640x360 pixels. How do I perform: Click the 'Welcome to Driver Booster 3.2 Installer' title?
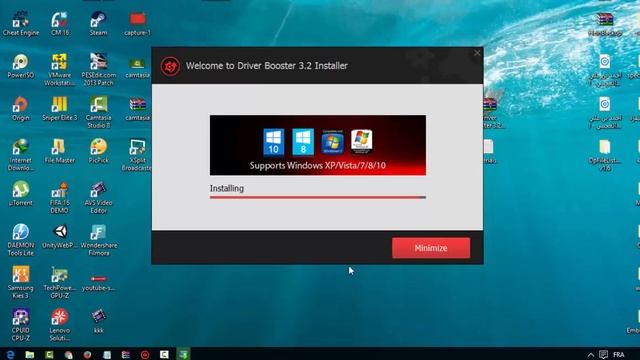pyautogui.click(x=267, y=66)
